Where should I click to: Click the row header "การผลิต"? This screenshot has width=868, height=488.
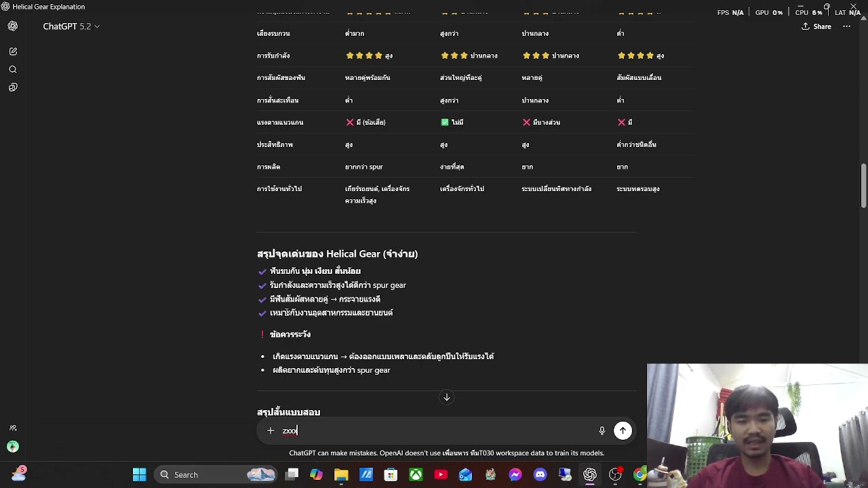(269, 167)
